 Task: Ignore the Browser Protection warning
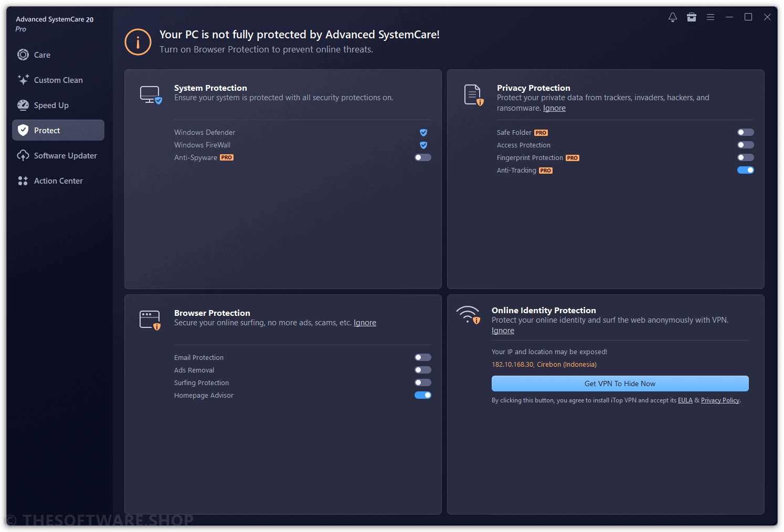365,323
